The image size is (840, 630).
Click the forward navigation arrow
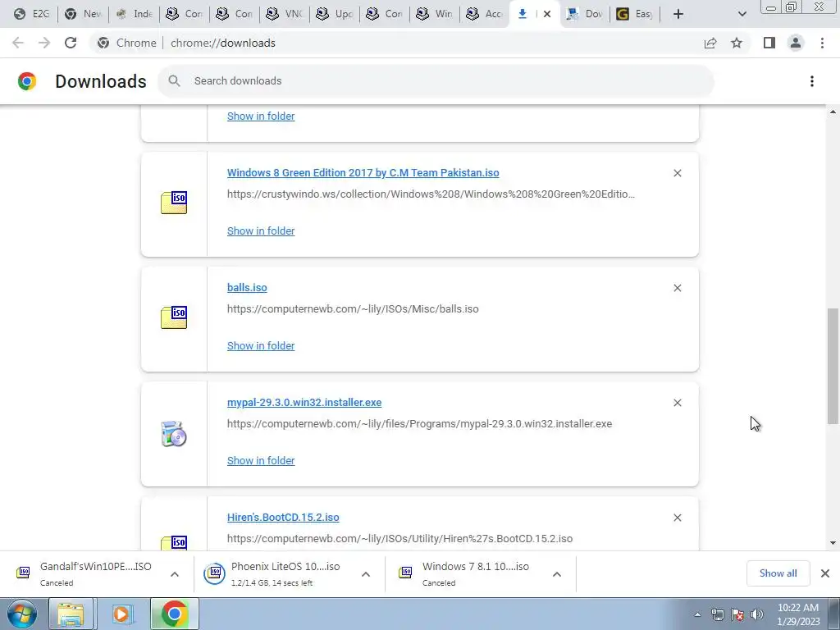tap(44, 43)
